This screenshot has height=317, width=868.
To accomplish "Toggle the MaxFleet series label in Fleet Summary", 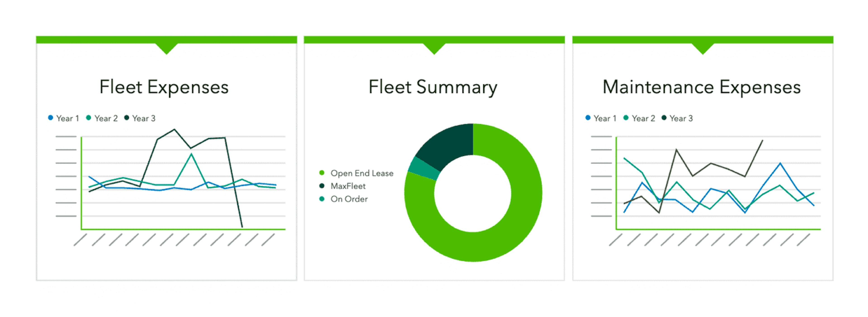I will point(348,186).
